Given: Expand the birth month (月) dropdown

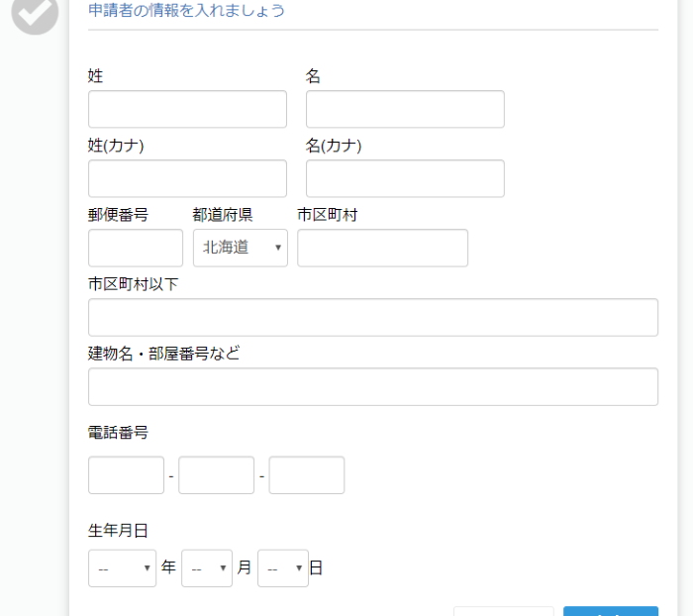Looking at the screenshot, I should pos(207,568).
